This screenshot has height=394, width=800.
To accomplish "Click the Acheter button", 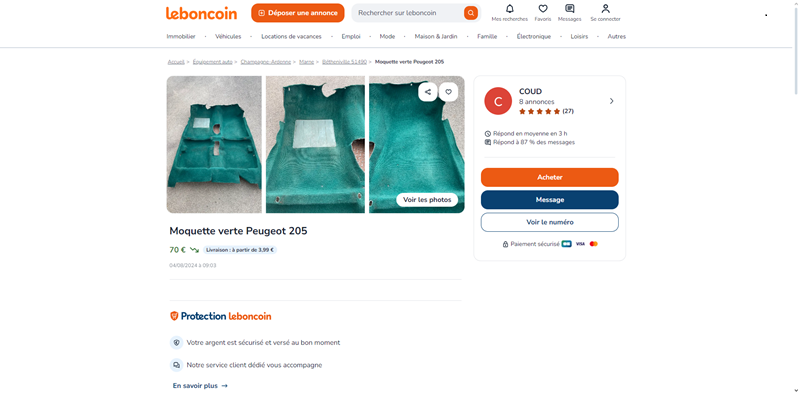I will click(x=549, y=177).
